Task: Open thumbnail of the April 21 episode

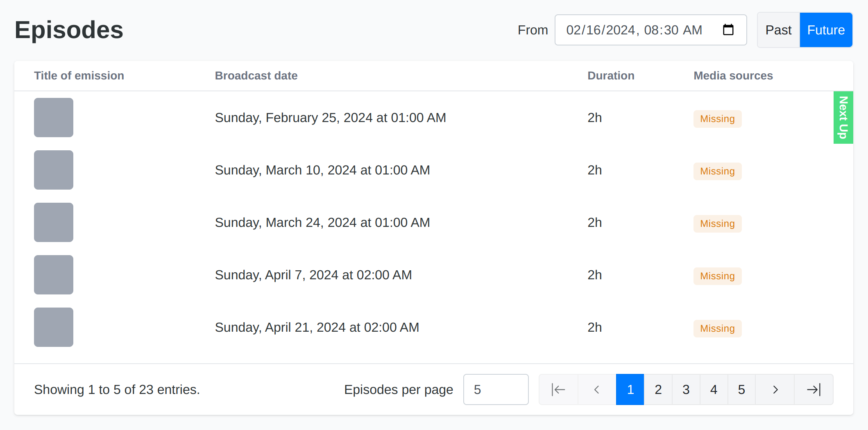Action: click(x=54, y=327)
